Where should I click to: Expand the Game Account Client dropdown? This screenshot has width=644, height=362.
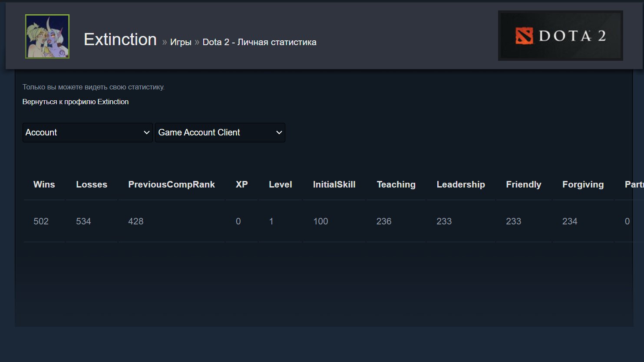click(x=220, y=132)
